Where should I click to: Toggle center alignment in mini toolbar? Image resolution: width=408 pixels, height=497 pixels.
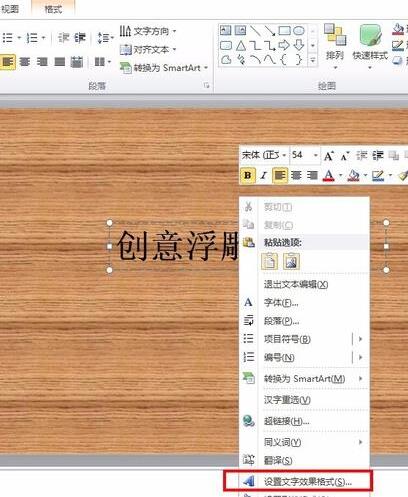(x=296, y=175)
